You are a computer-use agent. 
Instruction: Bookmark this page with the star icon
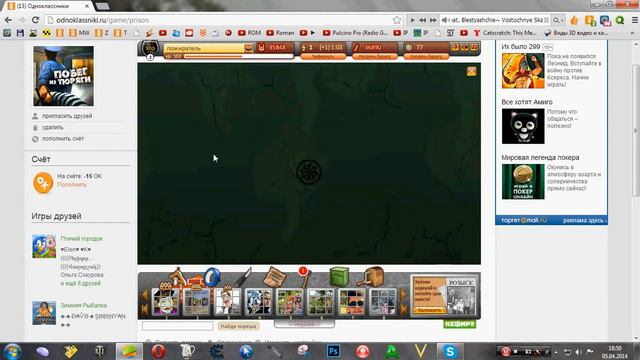397,20
